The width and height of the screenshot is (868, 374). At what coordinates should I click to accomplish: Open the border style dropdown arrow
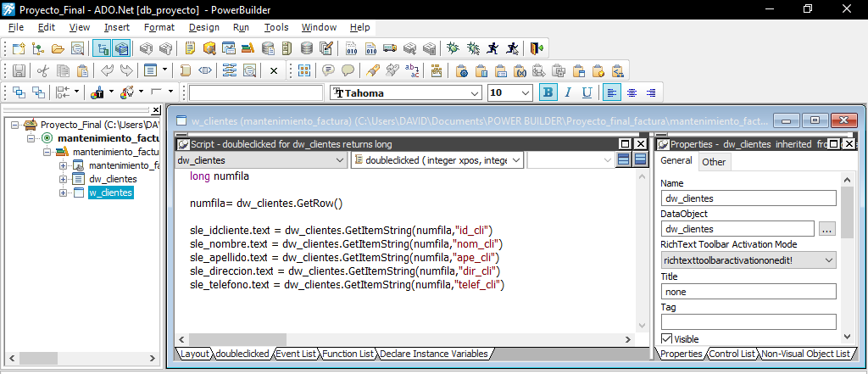pos(170,92)
